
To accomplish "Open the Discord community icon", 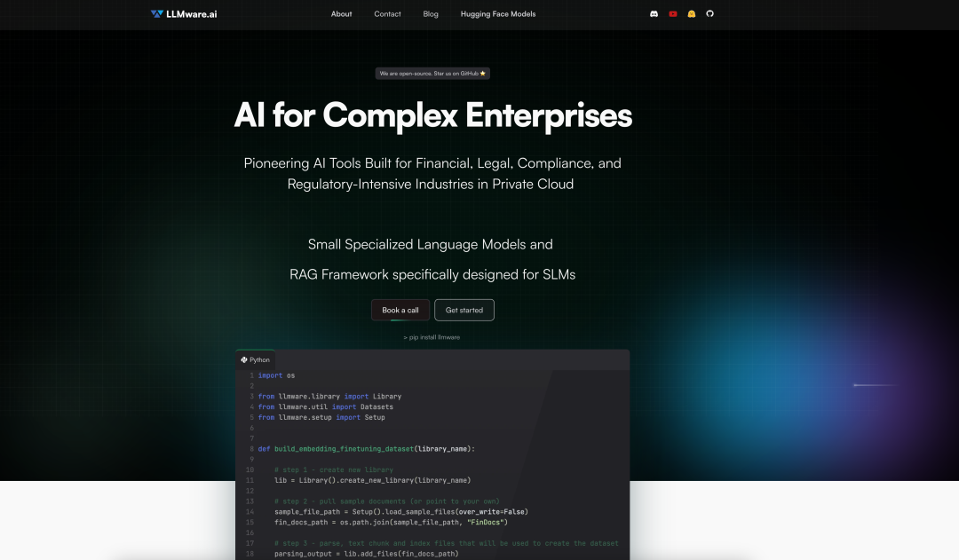I will coord(654,14).
